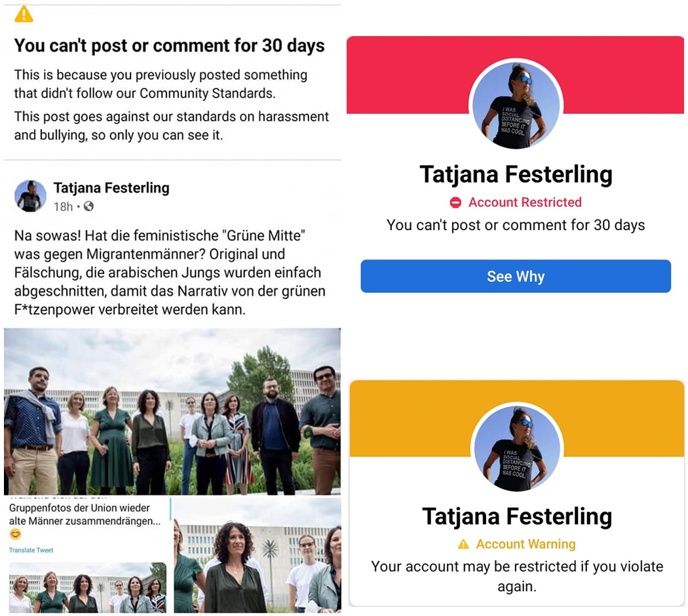Follow the Translate Tweet link
The image size is (688, 616).
click(x=31, y=550)
